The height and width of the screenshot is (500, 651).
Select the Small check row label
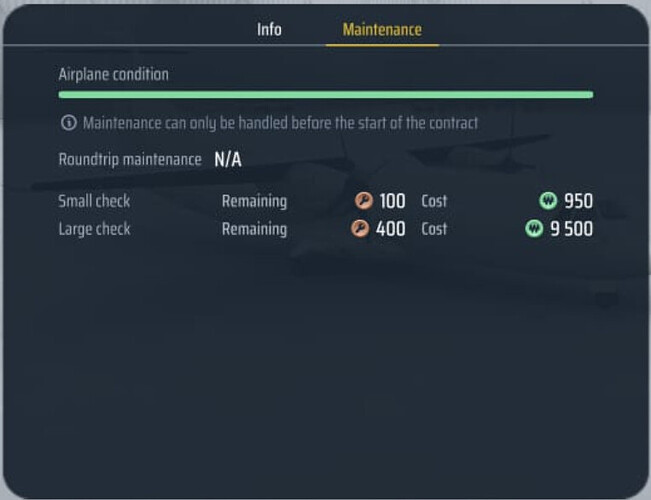(x=94, y=201)
